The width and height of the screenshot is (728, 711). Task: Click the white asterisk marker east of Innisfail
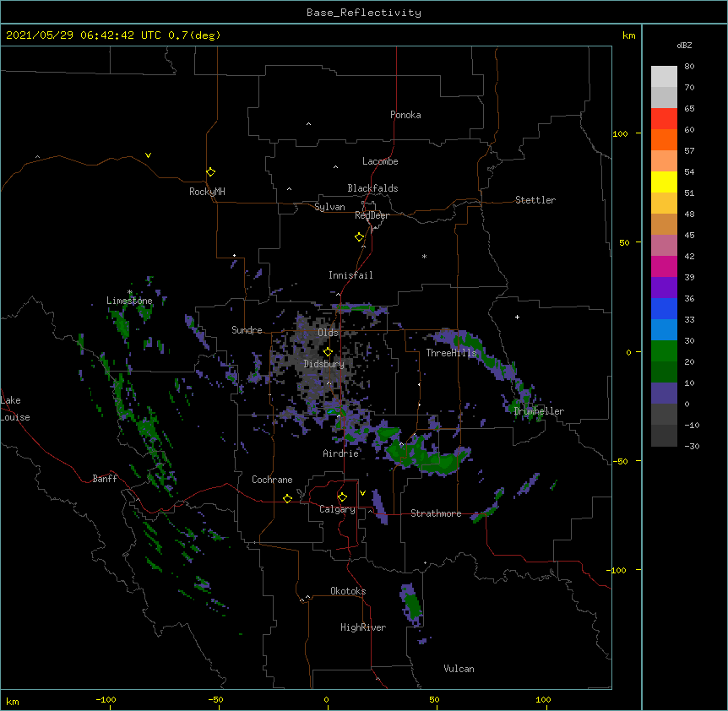tap(424, 256)
